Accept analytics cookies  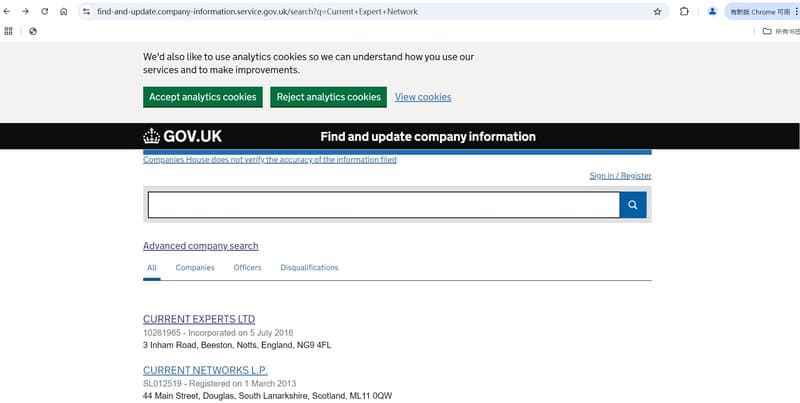[203, 97]
